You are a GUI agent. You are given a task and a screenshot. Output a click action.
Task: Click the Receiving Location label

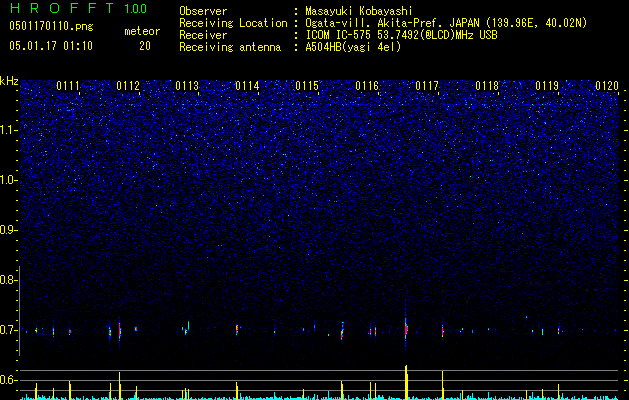pyautogui.click(x=233, y=23)
